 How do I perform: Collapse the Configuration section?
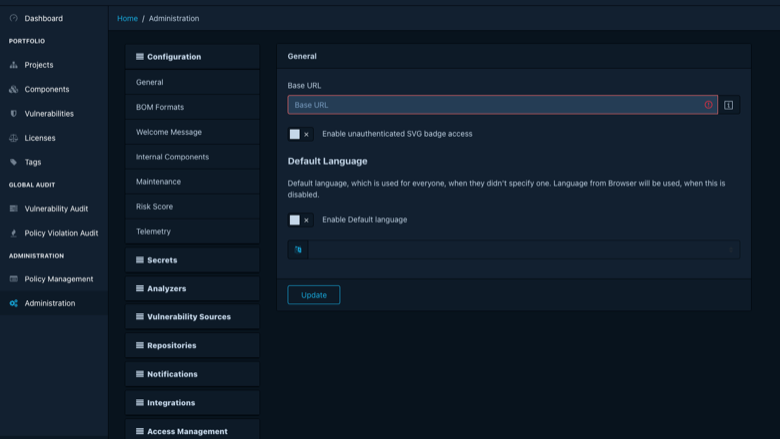pyautogui.click(x=193, y=57)
